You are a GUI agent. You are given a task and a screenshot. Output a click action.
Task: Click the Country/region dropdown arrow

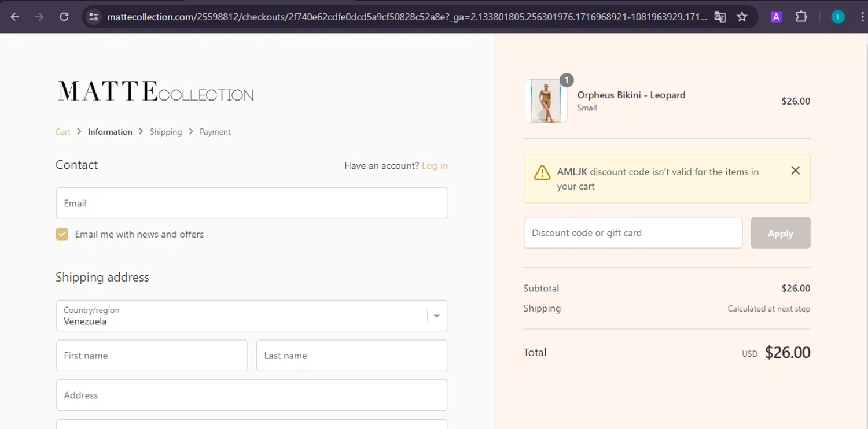[437, 316]
